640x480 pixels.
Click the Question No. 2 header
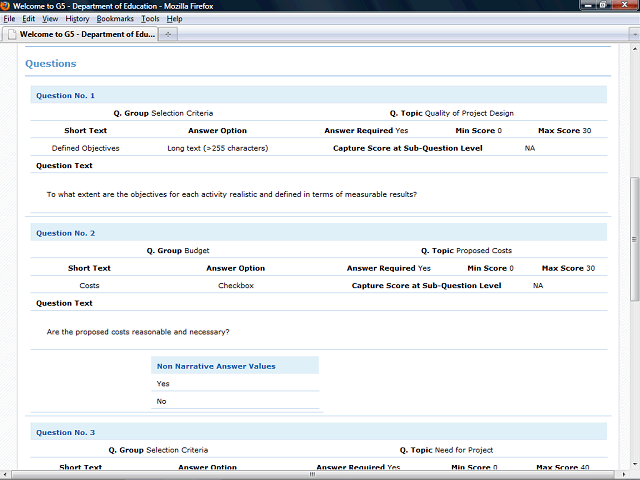(x=66, y=233)
